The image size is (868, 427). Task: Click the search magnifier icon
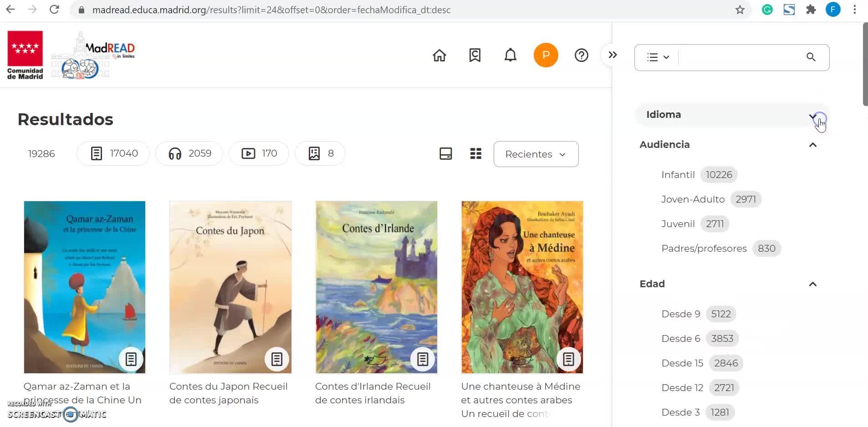pos(811,57)
